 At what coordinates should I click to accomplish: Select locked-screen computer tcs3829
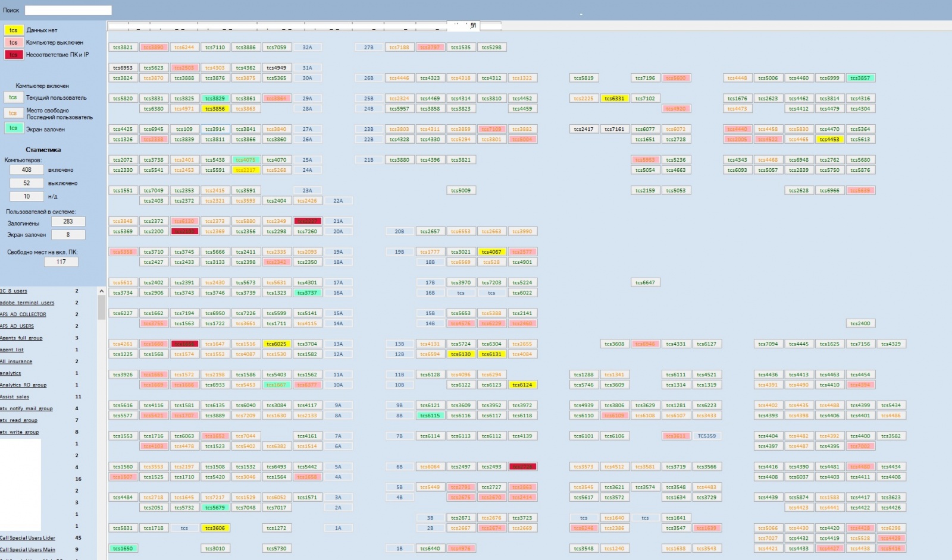[x=215, y=99]
